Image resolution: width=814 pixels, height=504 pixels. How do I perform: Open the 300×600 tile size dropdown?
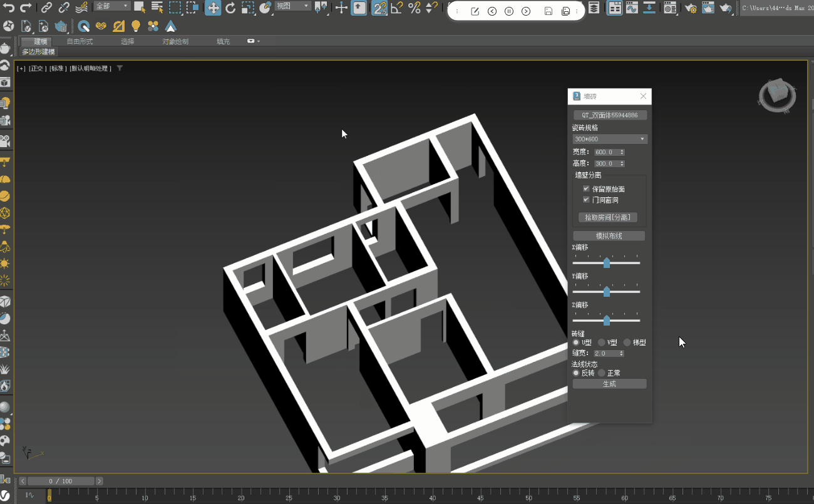point(610,139)
